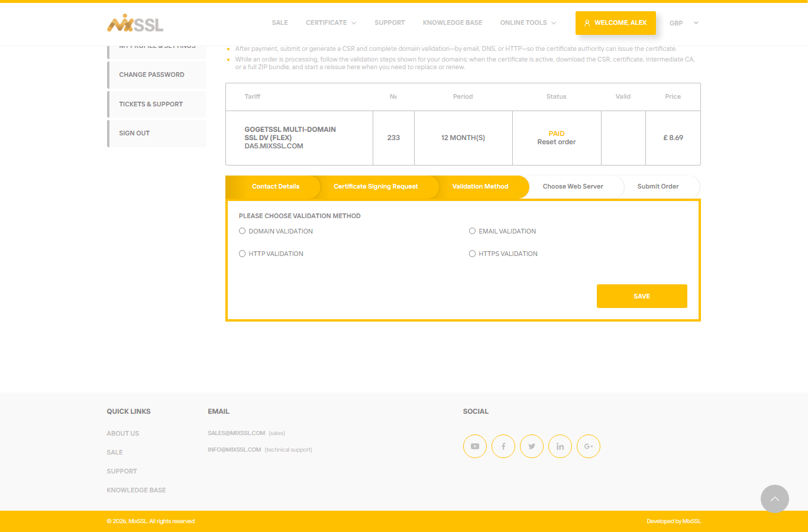Select Domain Validation radio option
808x532 pixels.
click(x=242, y=231)
